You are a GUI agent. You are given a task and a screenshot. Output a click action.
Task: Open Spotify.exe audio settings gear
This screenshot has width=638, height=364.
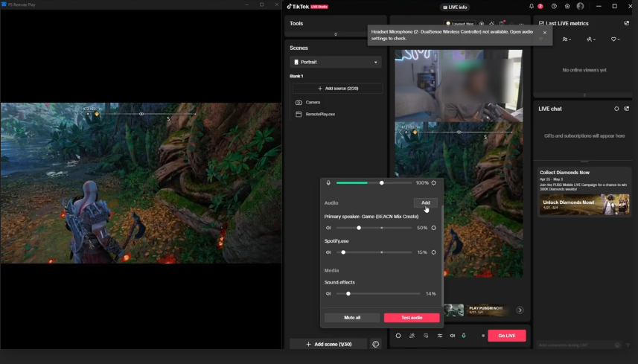[433, 252]
